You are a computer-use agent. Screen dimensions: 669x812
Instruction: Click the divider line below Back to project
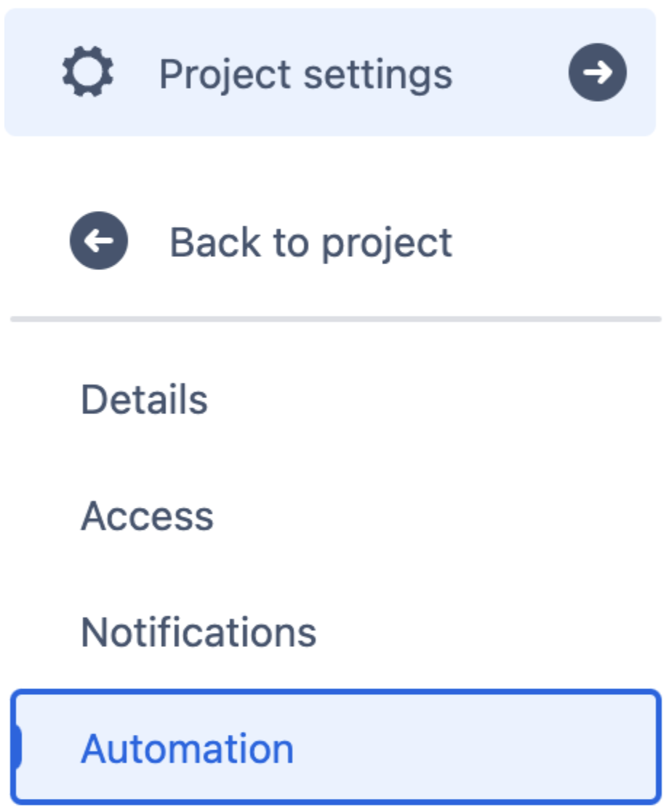[334, 319]
